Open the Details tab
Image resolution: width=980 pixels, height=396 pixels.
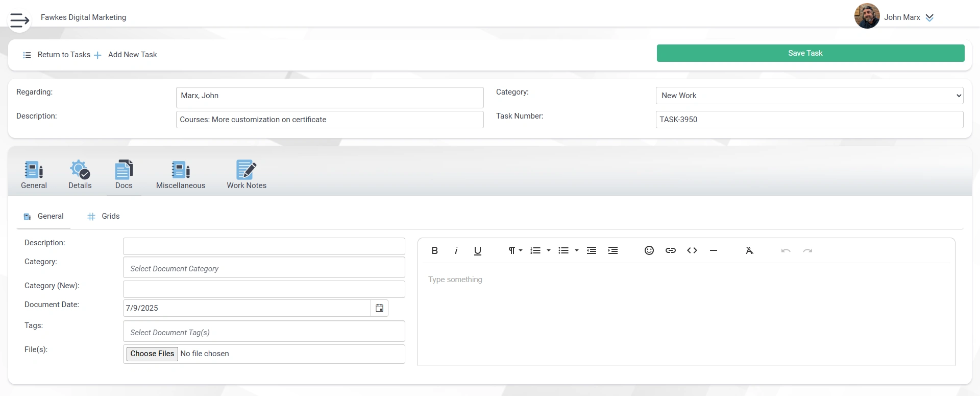click(x=80, y=175)
